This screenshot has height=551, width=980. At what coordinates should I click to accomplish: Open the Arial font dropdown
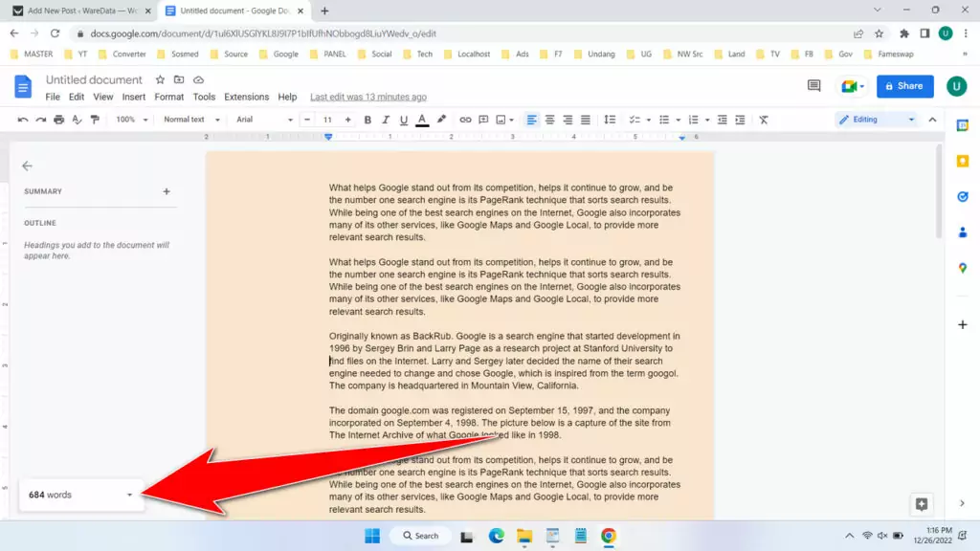tap(264, 120)
